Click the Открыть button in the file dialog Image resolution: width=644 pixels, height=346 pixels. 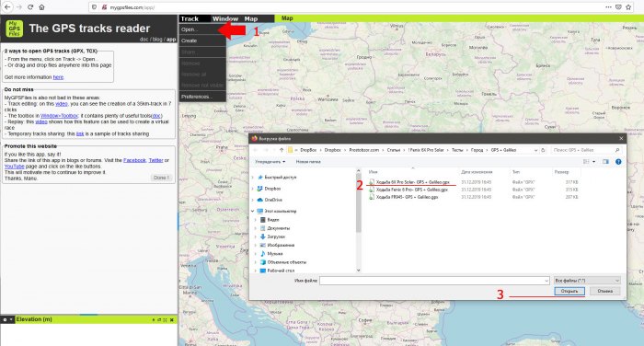pyautogui.click(x=569, y=291)
